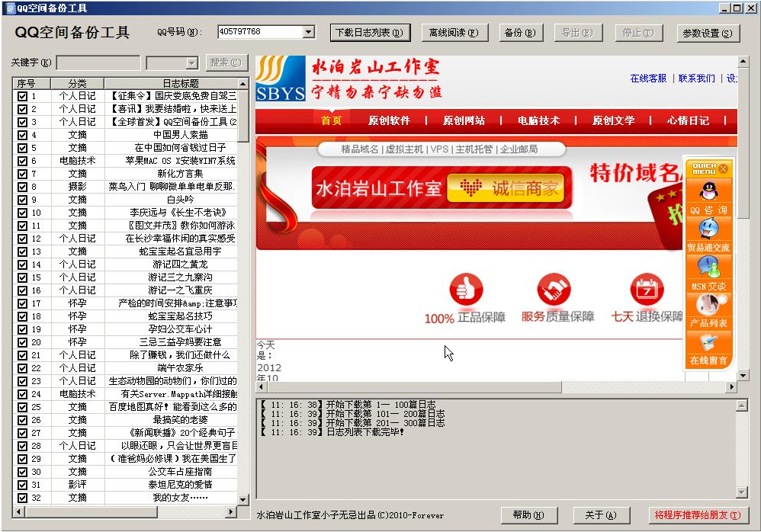Uncheck the checkbox for entry 3

[x=22, y=122]
